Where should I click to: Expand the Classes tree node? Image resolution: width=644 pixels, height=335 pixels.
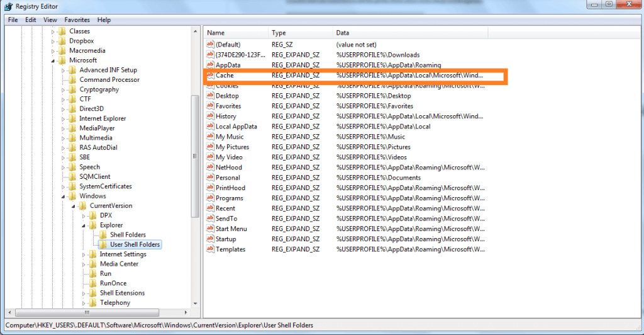[x=53, y=31]
